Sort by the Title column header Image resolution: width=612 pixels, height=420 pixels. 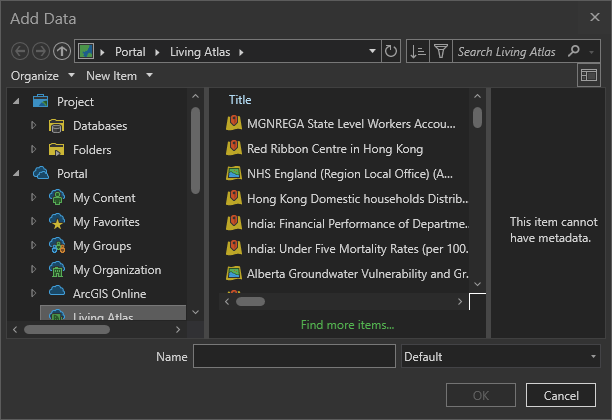(240, 100)
